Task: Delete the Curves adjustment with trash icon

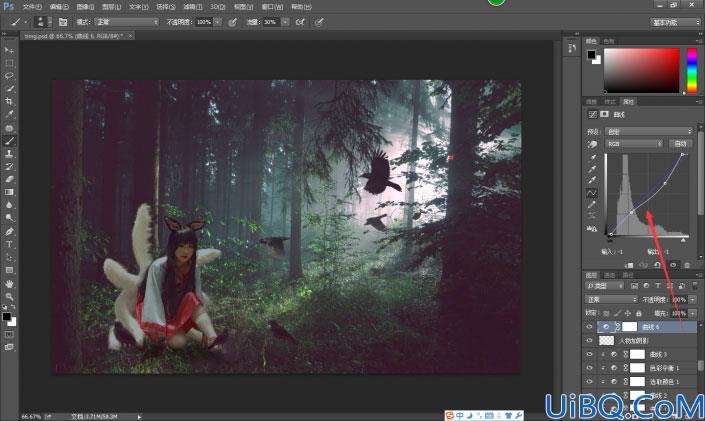Action: pos(687,265)
